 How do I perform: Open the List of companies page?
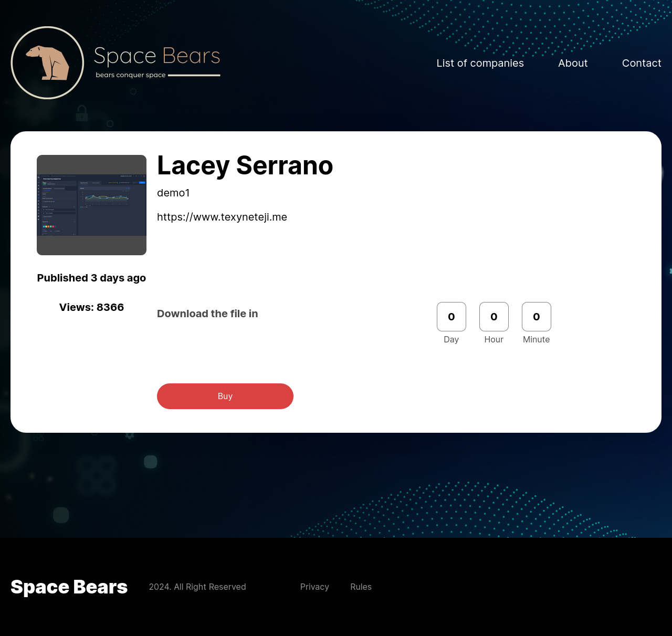click(x=480, y=63)
